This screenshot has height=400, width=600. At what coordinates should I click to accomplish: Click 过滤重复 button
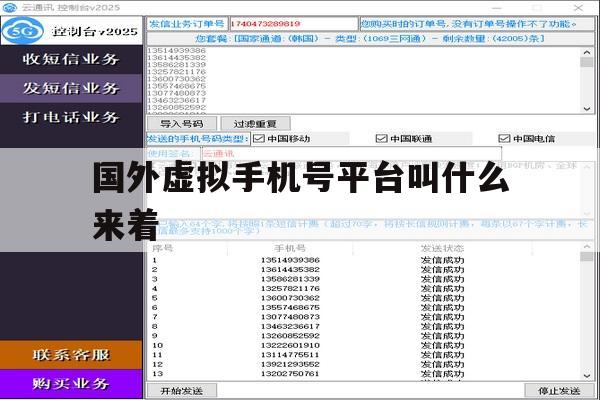pos(255,124)
